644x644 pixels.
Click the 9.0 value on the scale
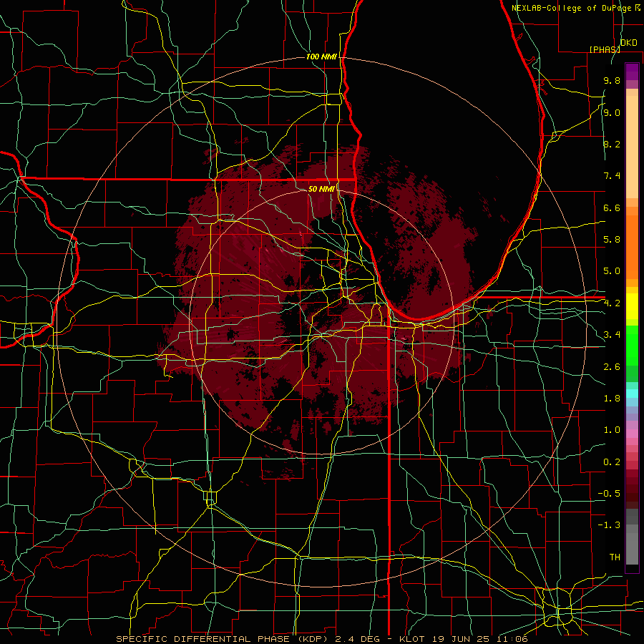612,113
